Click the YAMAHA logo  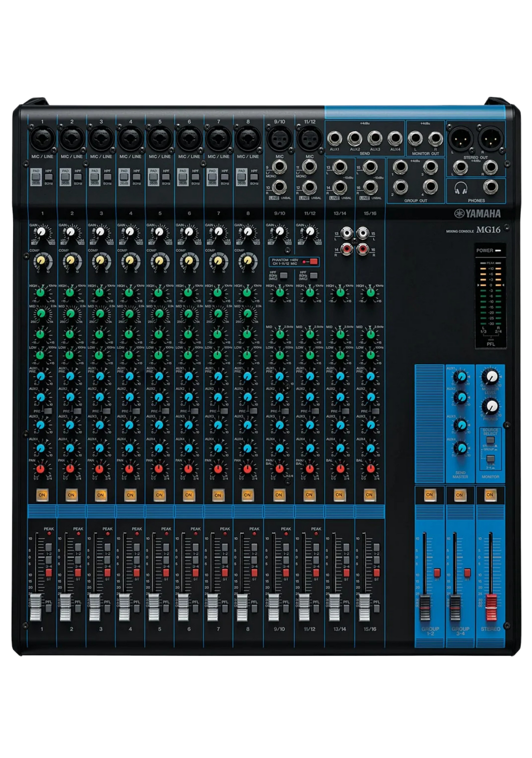pos(477,214)
